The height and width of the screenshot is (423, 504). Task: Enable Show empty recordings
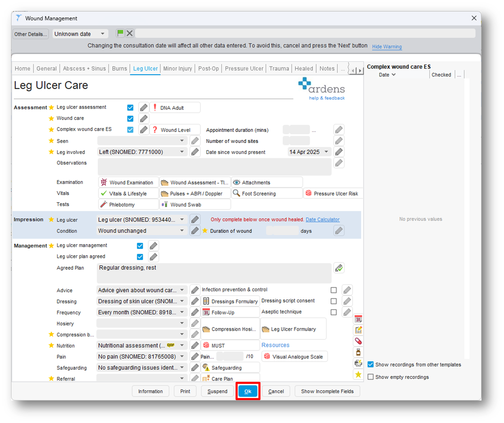point(371,377)
